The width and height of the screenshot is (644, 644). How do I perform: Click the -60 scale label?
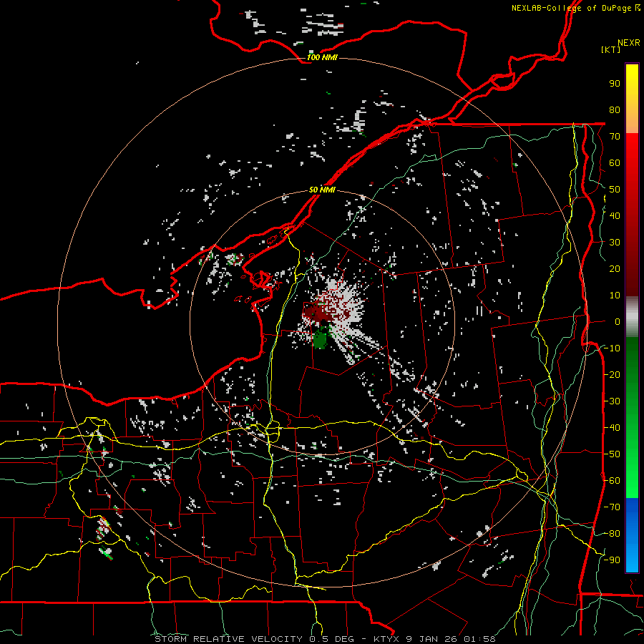(x=612, y=481)
